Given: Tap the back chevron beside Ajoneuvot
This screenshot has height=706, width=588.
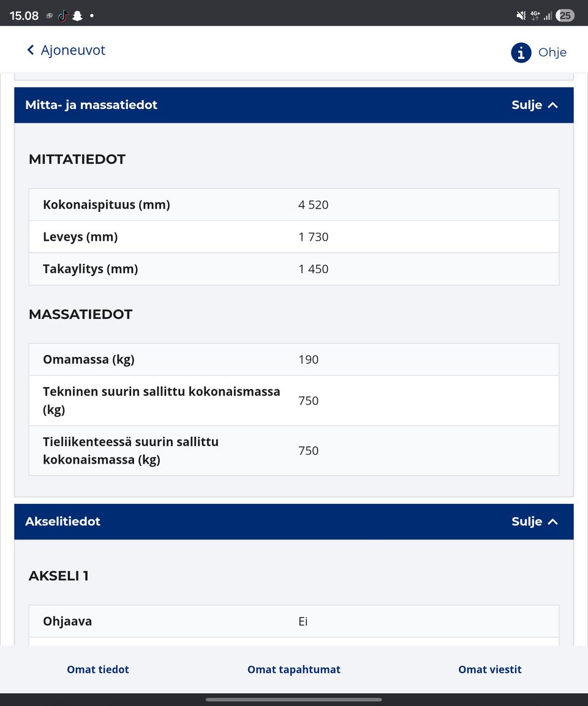Looking at the screenshot, I should pos(31,50).
